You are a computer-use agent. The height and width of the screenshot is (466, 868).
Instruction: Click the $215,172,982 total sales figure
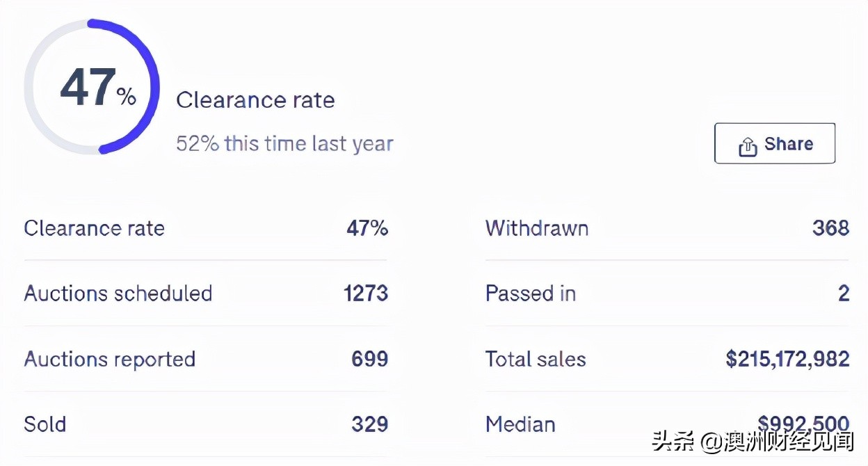pos(787,359)
